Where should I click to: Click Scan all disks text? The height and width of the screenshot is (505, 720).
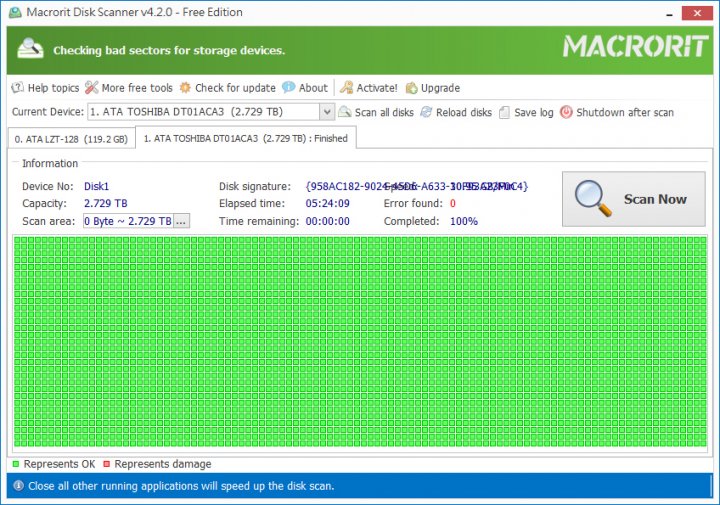[384, 112]
